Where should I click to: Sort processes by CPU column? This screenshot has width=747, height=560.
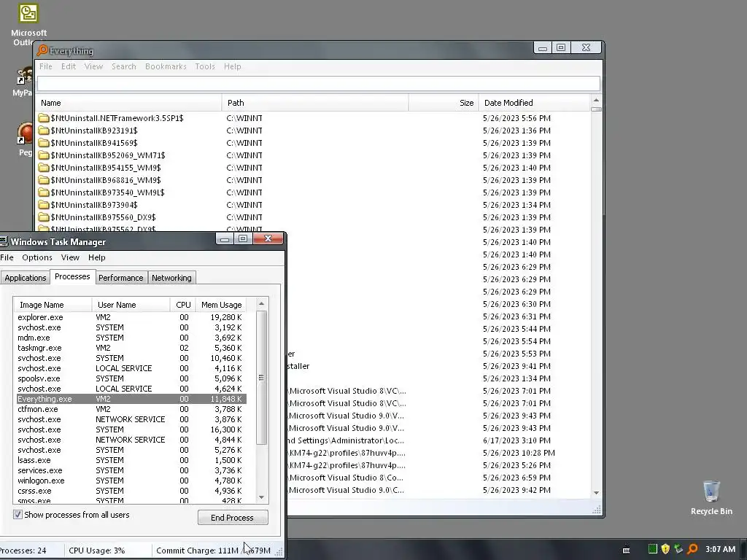point(183,304)
